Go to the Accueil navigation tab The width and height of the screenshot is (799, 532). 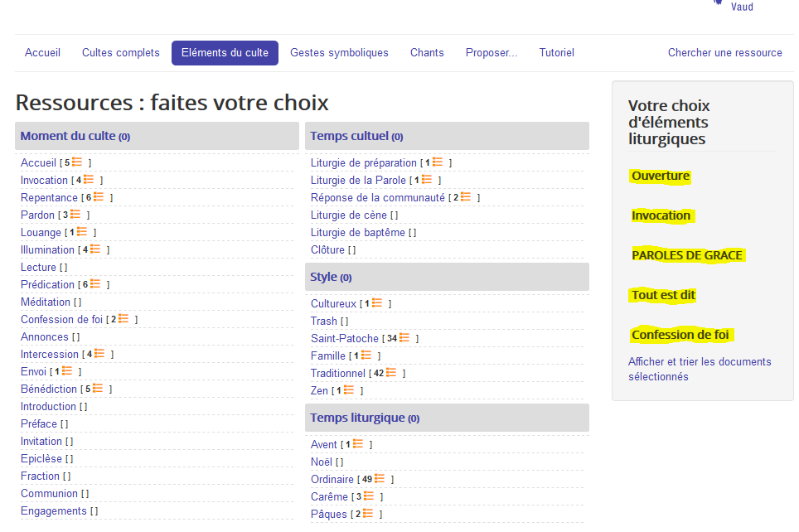pos(43,52)
